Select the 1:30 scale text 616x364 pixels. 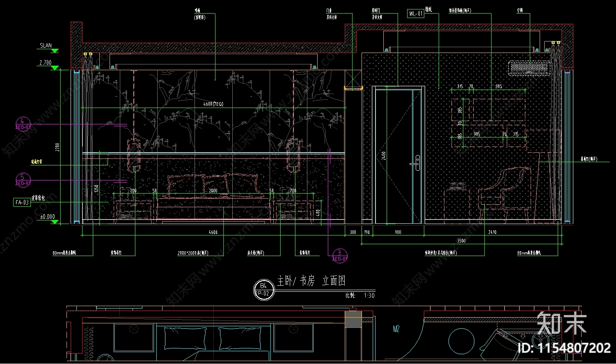369,295
